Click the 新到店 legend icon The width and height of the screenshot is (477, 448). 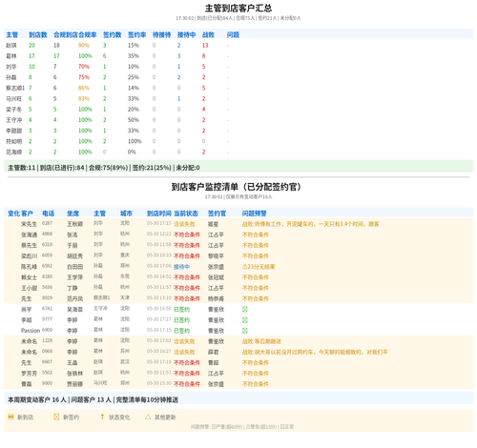(x=10, y=417)
